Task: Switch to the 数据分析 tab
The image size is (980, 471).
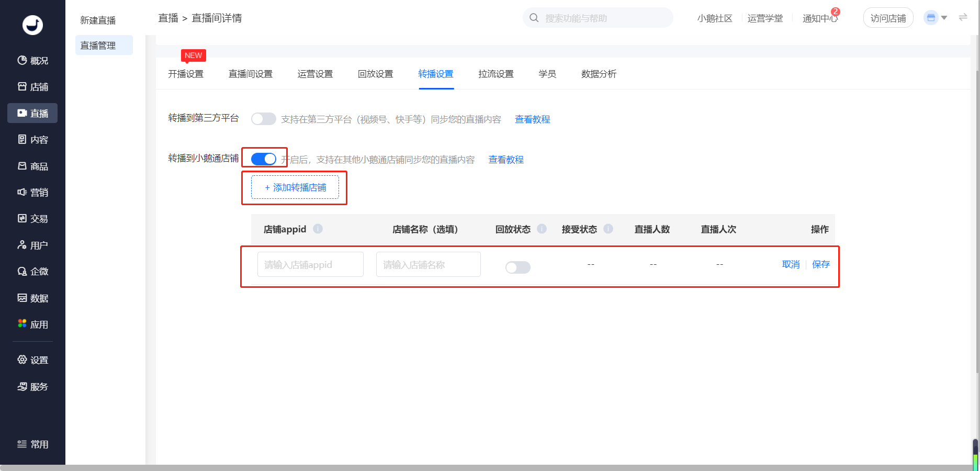Action: pos(599,74)
